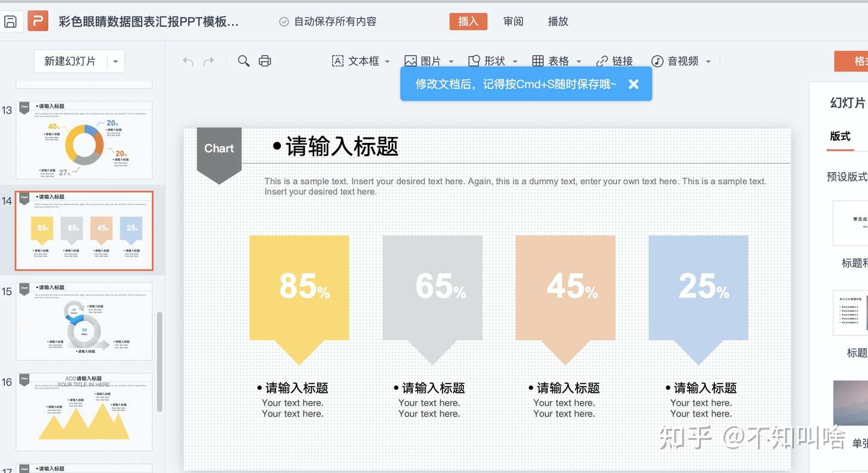Screen dimensions: 868x473
Task: Select the blue 25% banner shape
Action: click(x=699, y=300)
